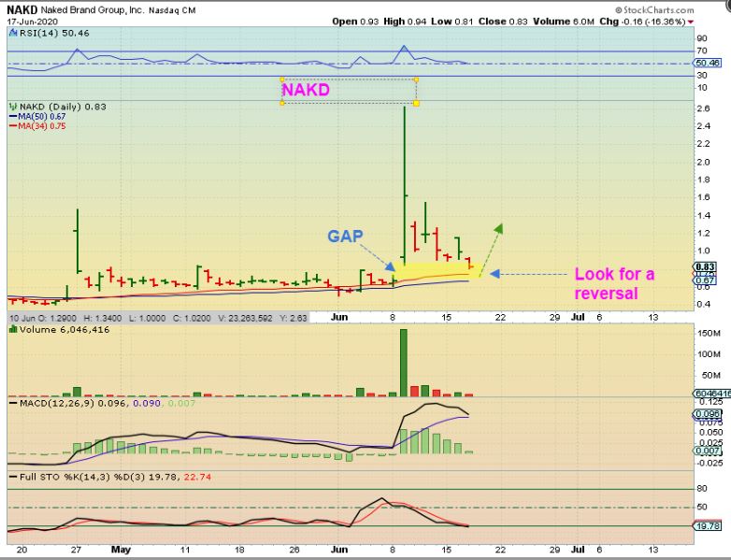
Task: Click the 0.007 histogram tag on the right axis
Action: pyautogui.click(x=708, y=451)
